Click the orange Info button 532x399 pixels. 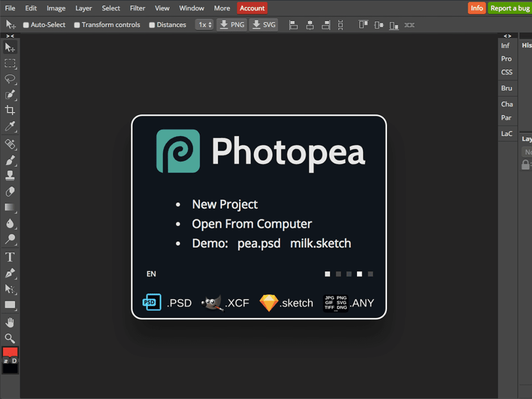(x=477, y=8)
